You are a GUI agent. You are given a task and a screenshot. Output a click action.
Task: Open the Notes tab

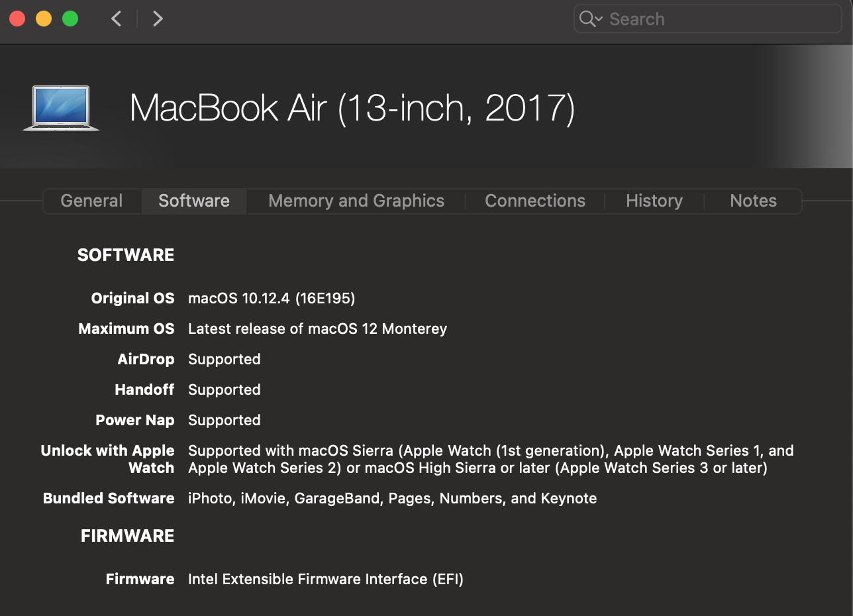[x=753, y=201]
